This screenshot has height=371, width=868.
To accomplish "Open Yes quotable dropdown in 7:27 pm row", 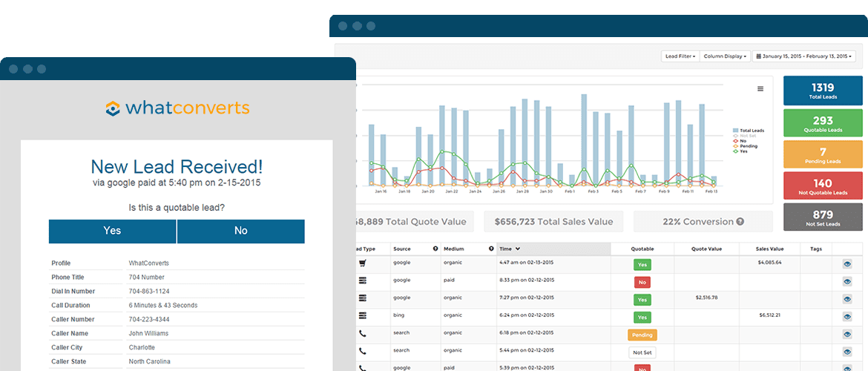I will [642, 300].
